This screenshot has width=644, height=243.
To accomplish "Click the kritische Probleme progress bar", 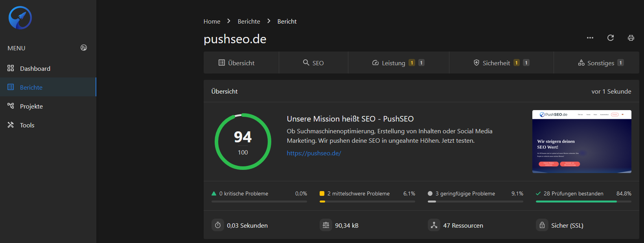I will (x=259, y=201).
